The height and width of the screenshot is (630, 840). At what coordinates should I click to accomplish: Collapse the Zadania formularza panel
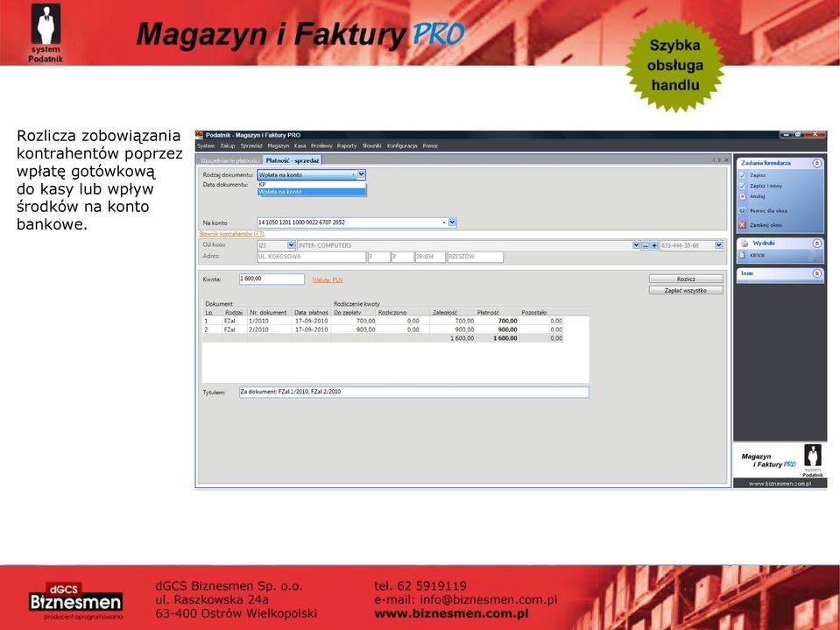(817, 163)
